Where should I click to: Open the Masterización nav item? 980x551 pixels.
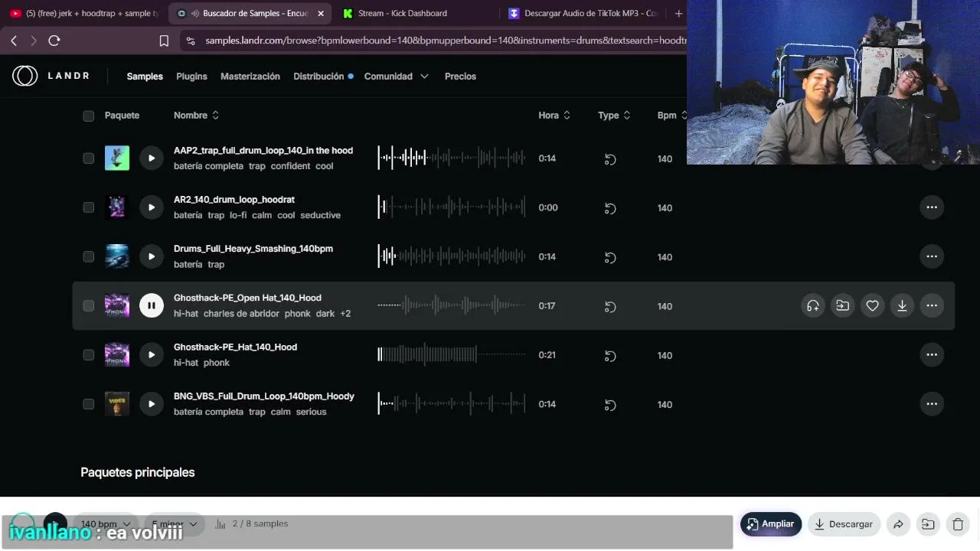(x=250, y=77)
